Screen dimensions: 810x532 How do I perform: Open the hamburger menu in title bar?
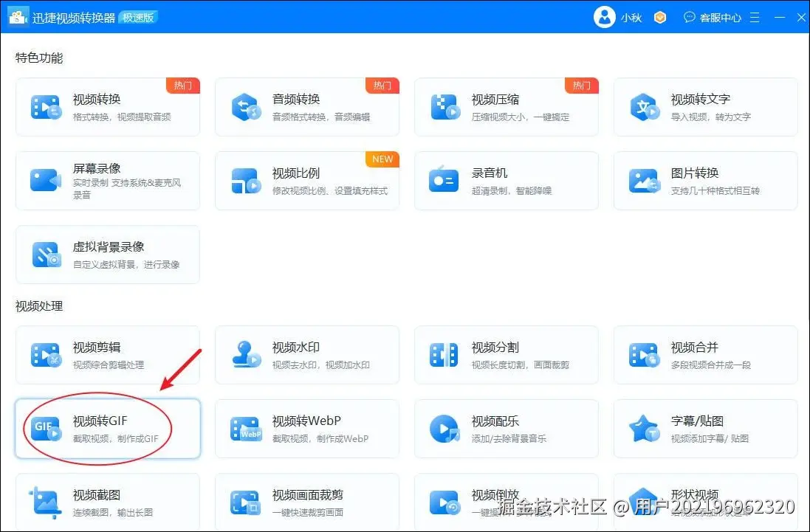755,18
